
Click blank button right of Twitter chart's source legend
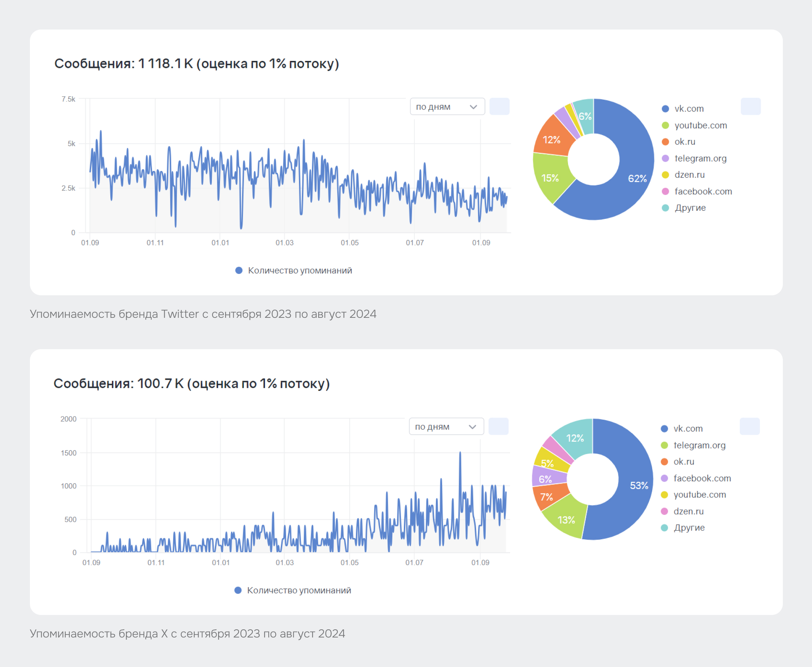tap(750, 106)
